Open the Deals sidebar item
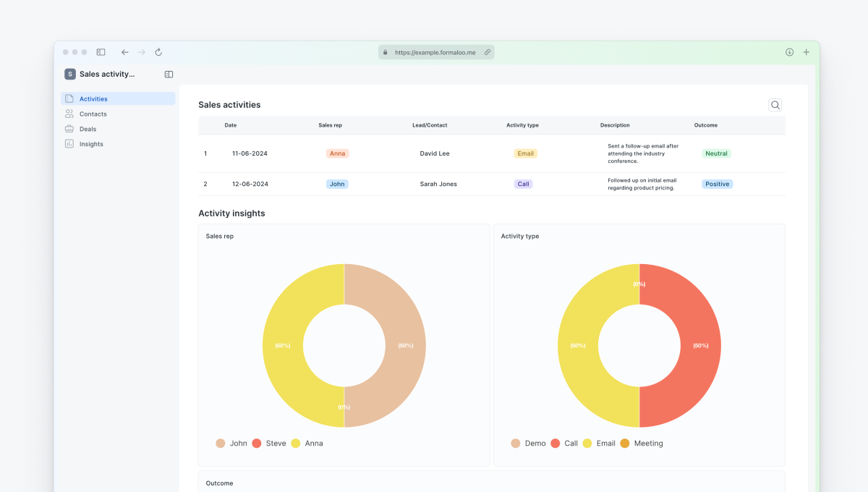The height and width of the screenshot is (492, 868). click(x=118, y=129)
